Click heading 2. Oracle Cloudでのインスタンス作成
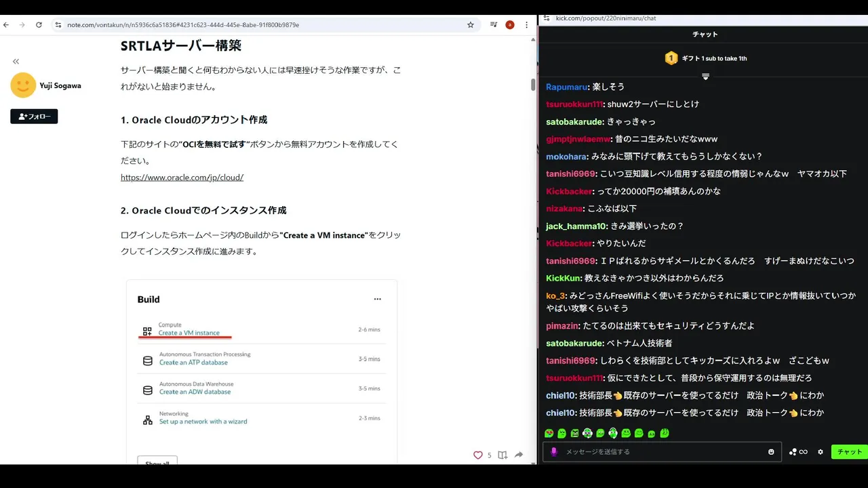The image size is (868, 488). (x=203, y=211)
